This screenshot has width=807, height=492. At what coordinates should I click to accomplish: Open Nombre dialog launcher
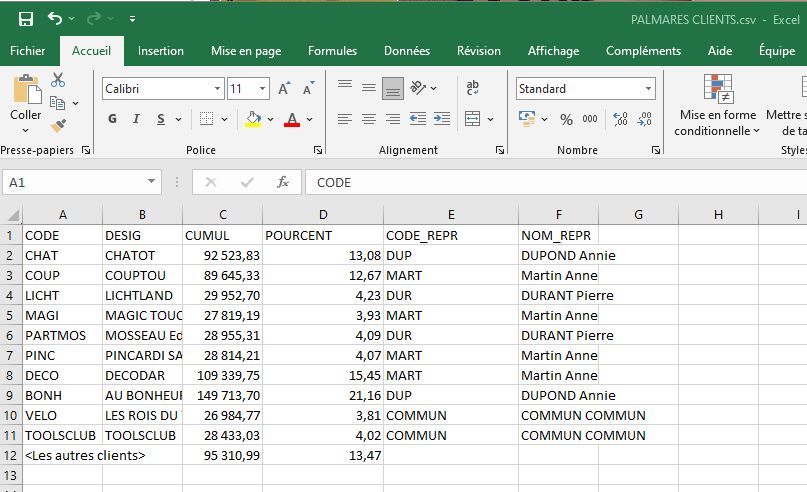click(x=656, y=150)
